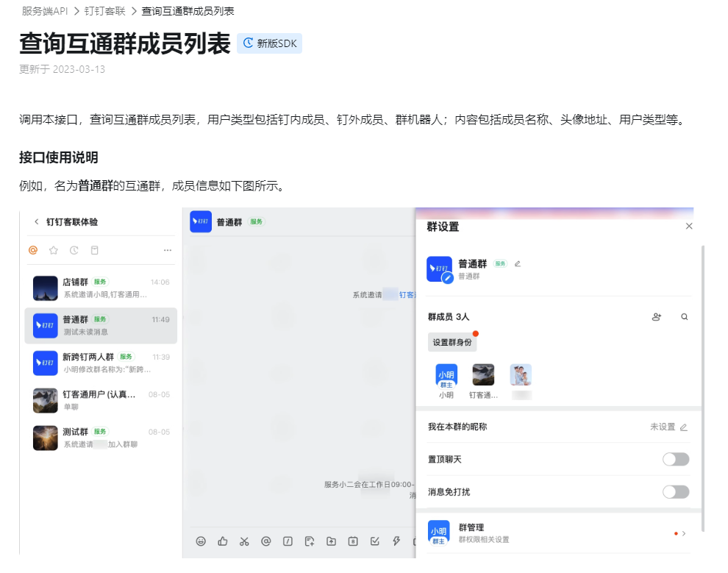Go back using arrow beside 钉钉客联体验
The width and height of the screenshot is (728, 573).
click(x=36, y=222)
